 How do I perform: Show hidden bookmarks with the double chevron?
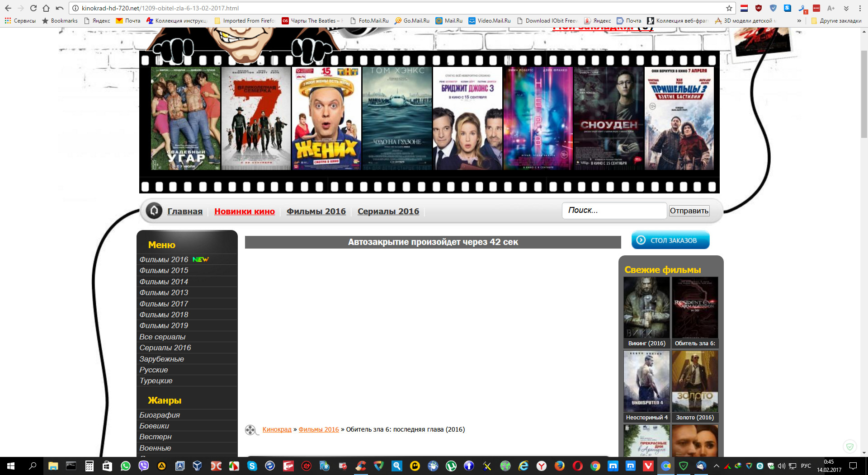[x=799, y=21]
